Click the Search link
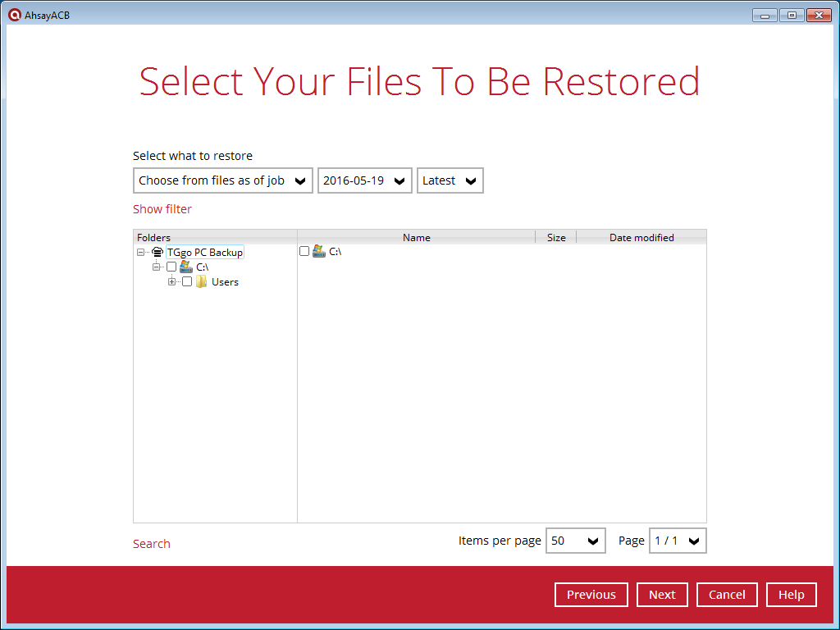The height and width of the screenshot is (630, 840). 152,544
